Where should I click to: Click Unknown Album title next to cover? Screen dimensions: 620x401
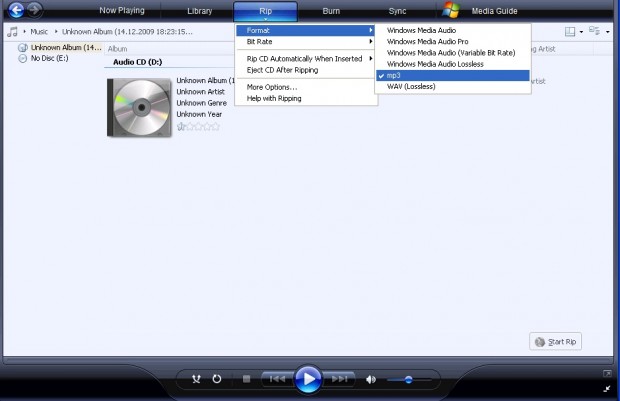click(205, 80)
